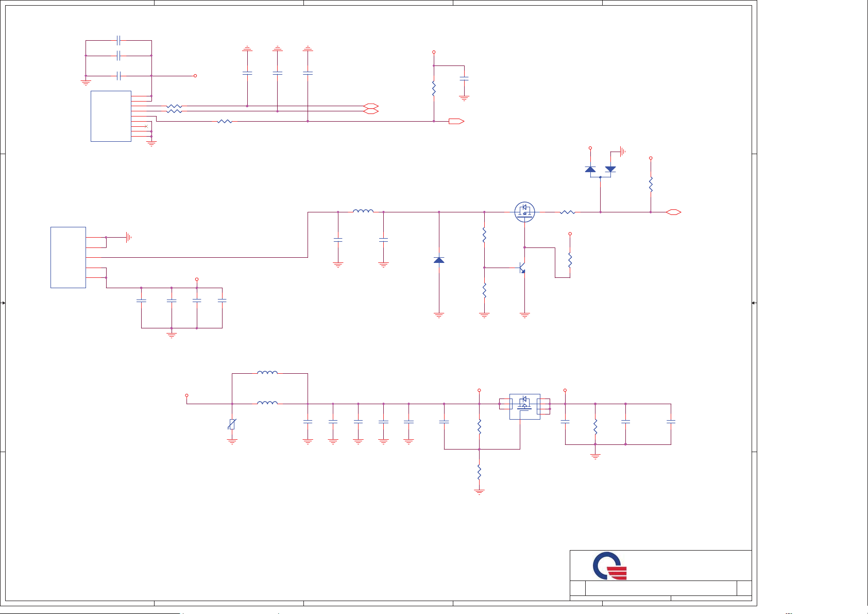This screenshot has height=614, width=868.
Task: Select the circled MOSFET symbol on the middle rail
Action: (524, 212)
